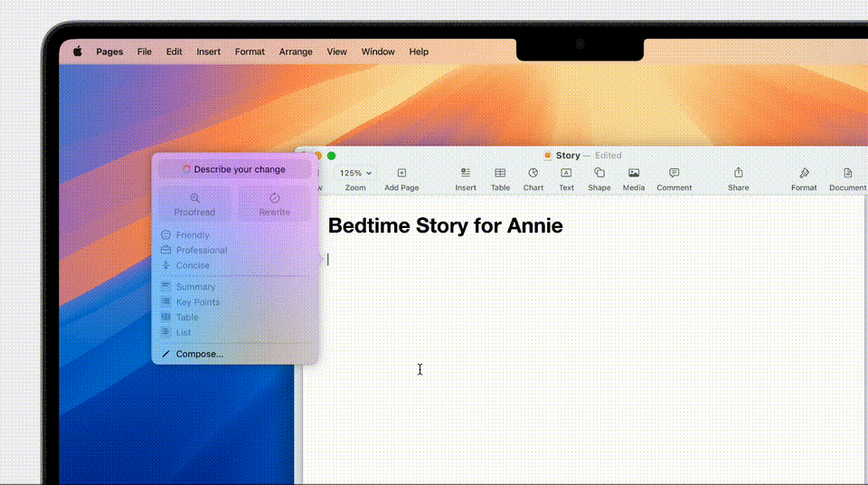Click the Add Page toolbar icon
The image size is (868, 485).
pos(401,173)
